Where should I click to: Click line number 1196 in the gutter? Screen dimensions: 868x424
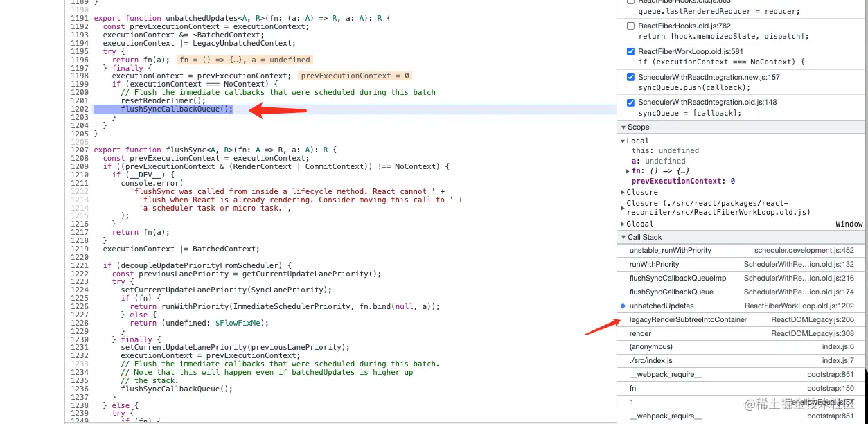(80, 60)
